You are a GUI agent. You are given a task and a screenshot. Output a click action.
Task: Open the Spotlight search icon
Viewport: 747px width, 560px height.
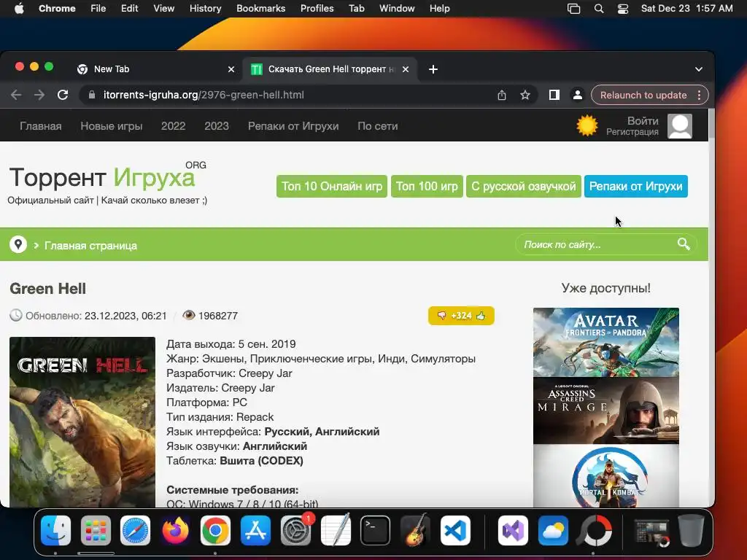pos(599,9)
